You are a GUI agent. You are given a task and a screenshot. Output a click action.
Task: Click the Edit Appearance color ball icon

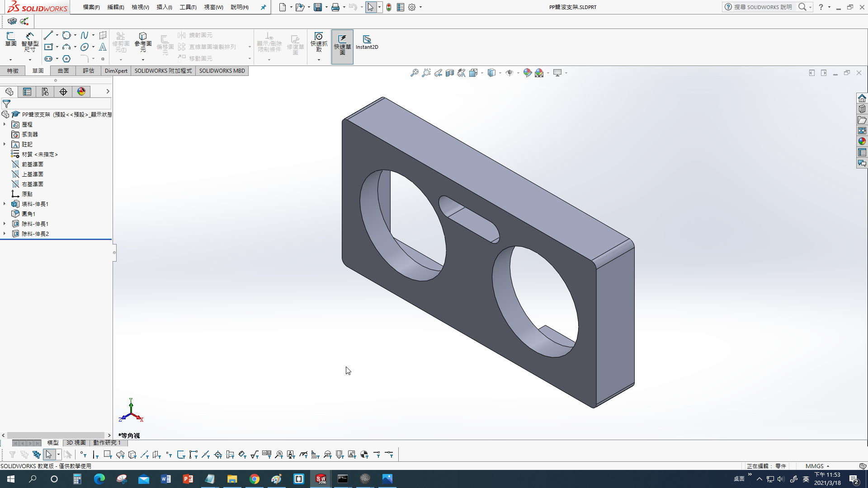(x=527, y=73)
